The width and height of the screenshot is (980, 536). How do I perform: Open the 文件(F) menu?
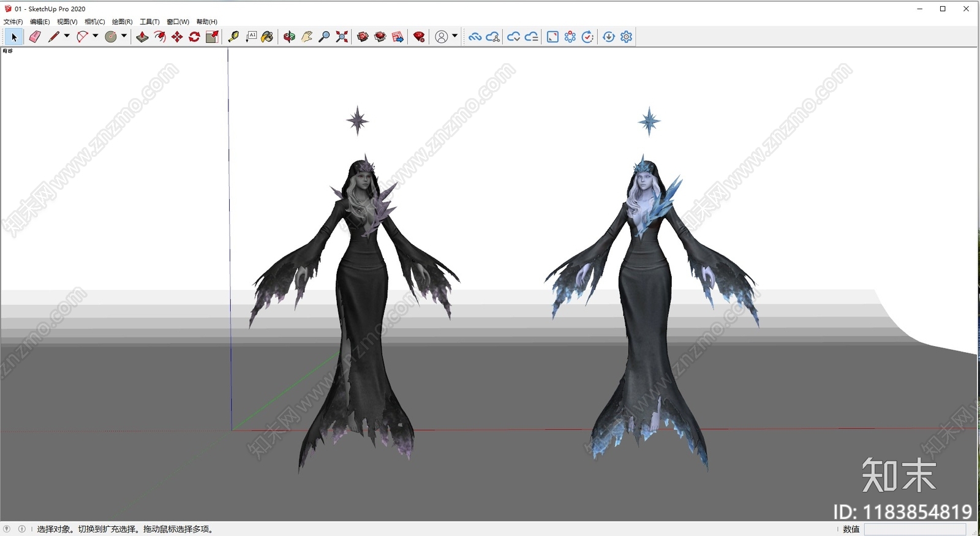point(13,22)
